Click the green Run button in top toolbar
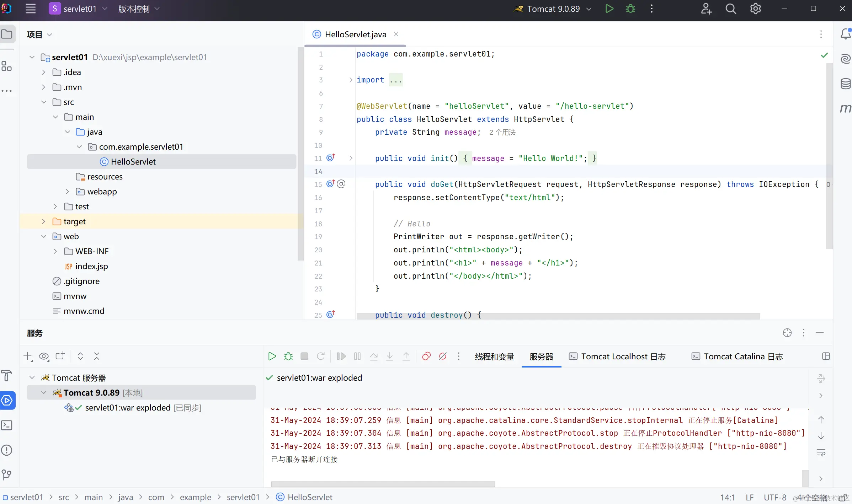The image size is (852, 504). click(609, 9)
